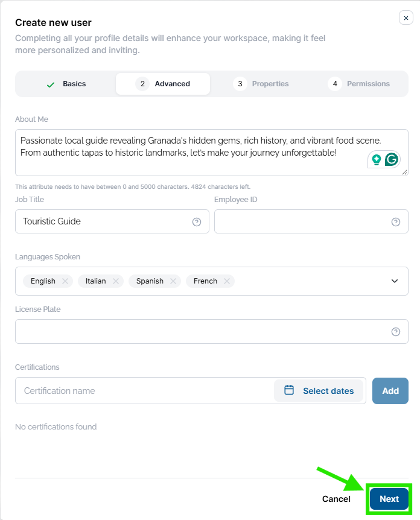Click into the Employee ID field

302,221
